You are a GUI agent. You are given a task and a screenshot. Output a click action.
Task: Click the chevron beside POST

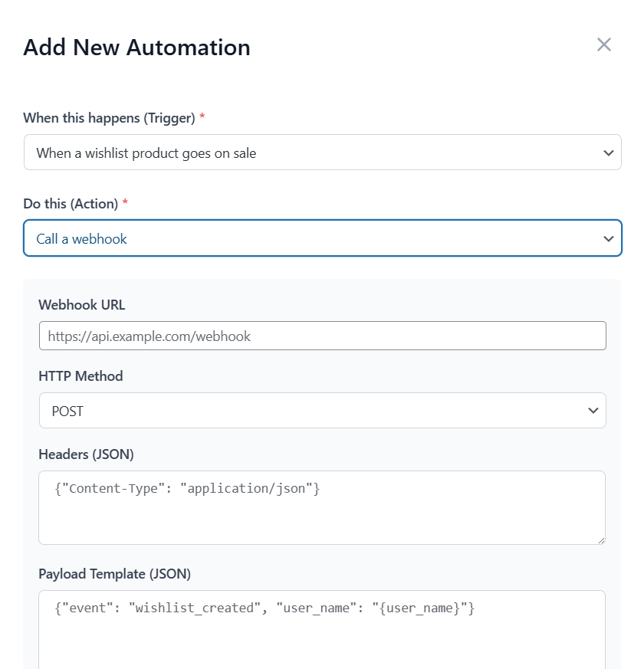click(593, 411)
